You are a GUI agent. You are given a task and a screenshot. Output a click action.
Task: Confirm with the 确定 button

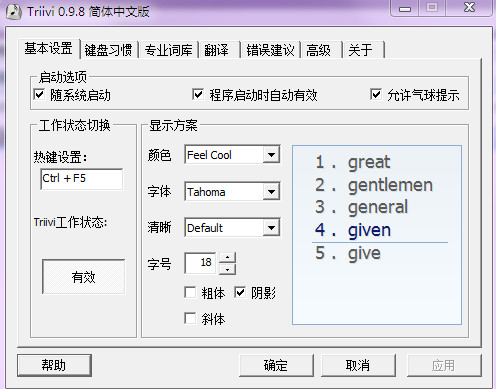276,365
